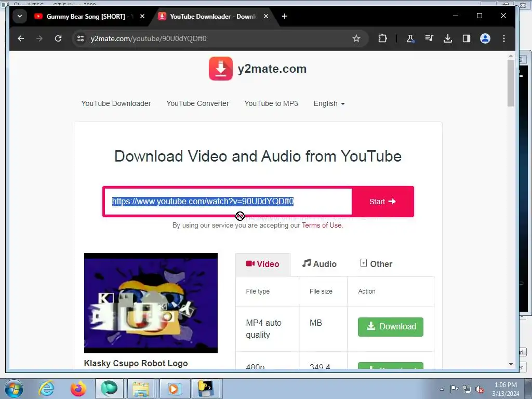Open the Extensions puzzle icon
Screen dimensions: 532x399
click(x=383, y=38)
